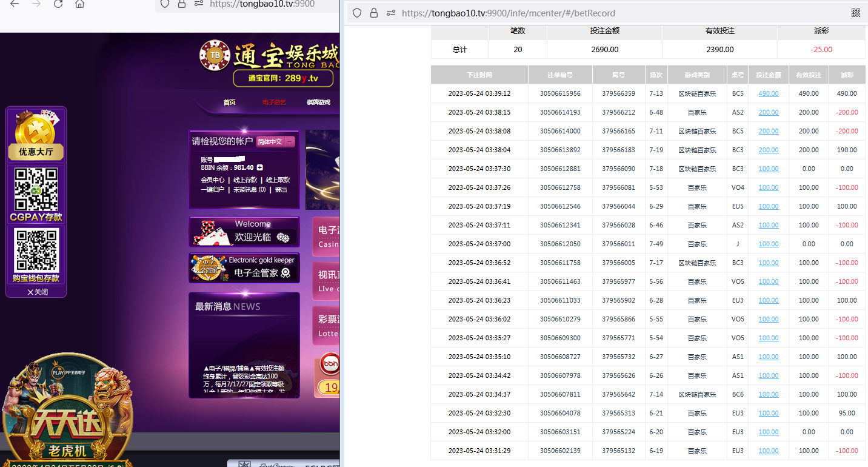Select the 首页 navigation tab
868x467 pixels.
(x=229, y=102)
